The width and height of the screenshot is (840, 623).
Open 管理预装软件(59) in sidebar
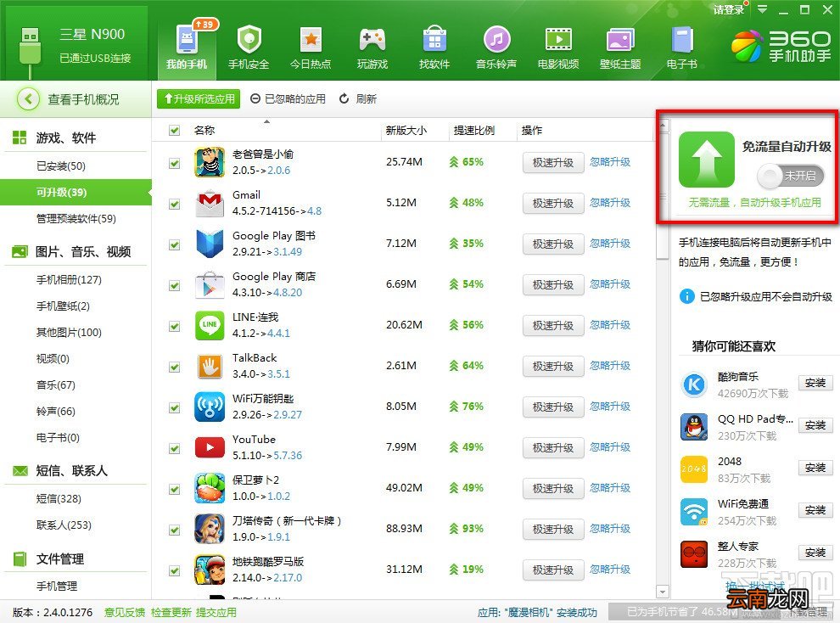76,218
